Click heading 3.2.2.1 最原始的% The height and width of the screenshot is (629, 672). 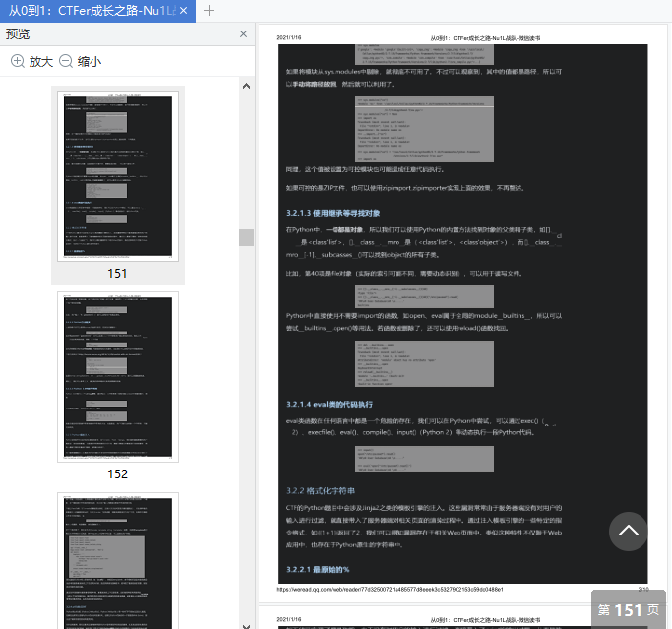click(318, 569)
